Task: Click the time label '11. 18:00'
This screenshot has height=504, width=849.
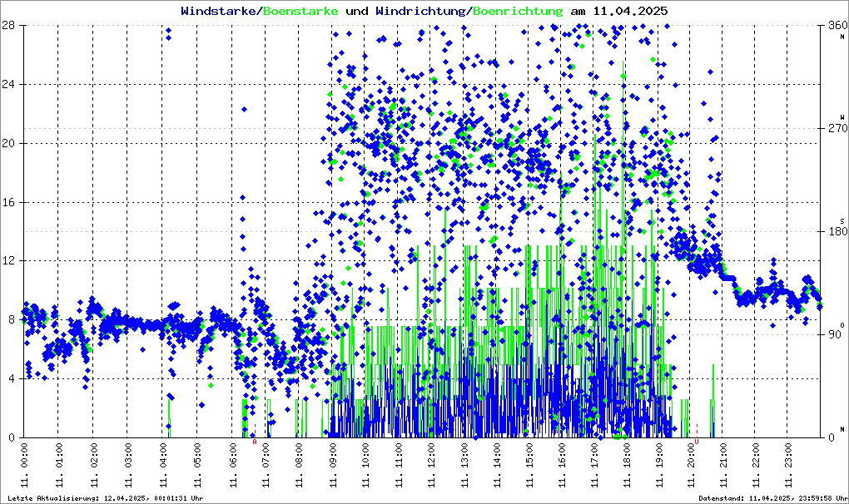Action: [627, 466]
